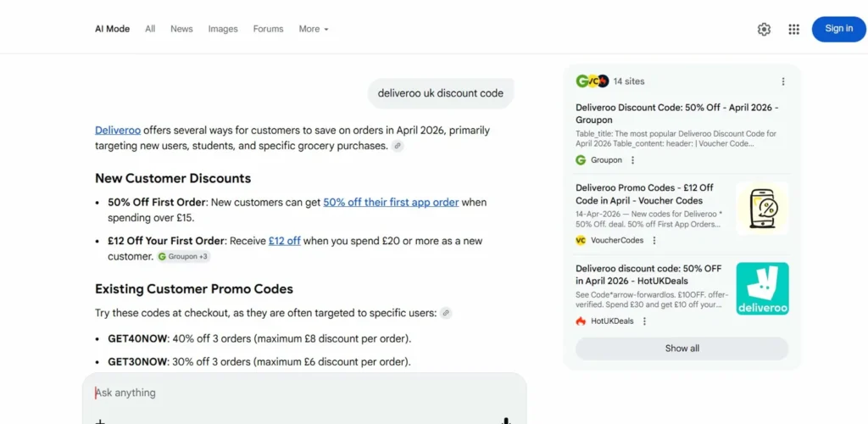868x424 pixels.
Task: Click the Deliveroo logo thumbnail for HotUKDeals
Action: [762, 288]
